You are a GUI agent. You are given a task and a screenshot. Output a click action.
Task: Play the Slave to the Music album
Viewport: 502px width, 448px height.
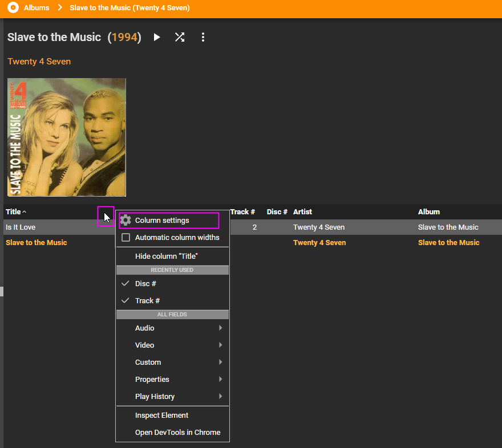click(157, 37)
